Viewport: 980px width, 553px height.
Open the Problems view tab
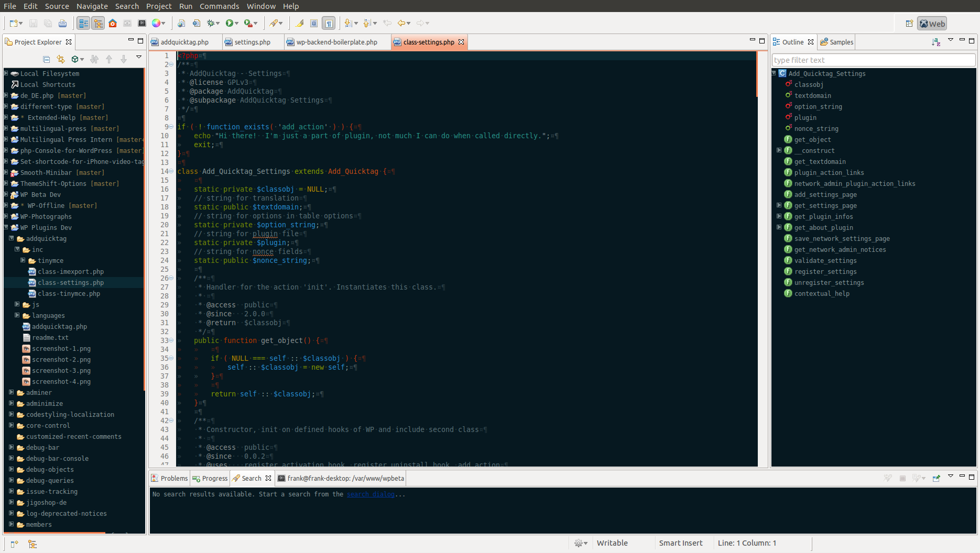169,478
